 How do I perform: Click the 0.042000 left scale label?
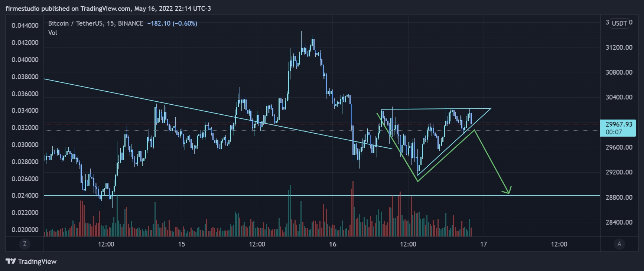pos(25,43)
